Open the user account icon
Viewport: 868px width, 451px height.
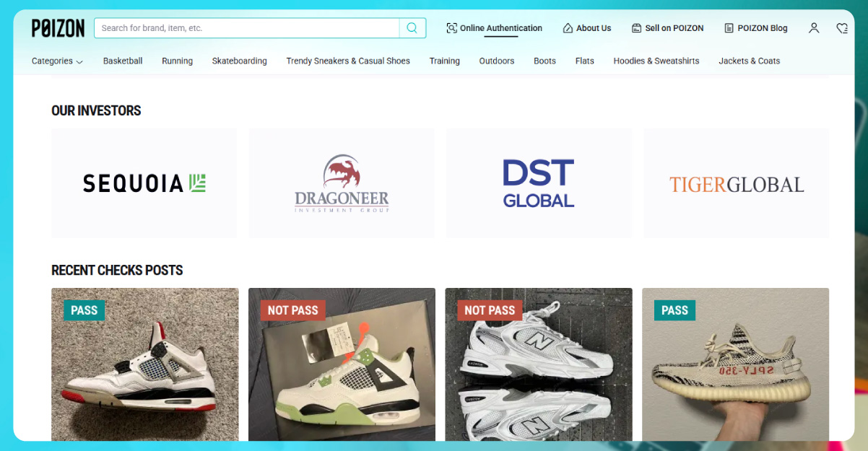click(x=814, y=27)
